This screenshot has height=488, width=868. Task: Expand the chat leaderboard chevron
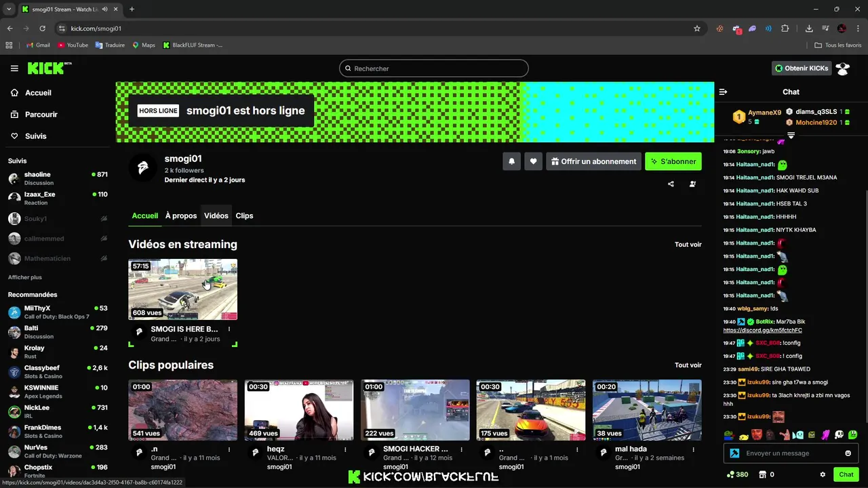coord(791,136)
